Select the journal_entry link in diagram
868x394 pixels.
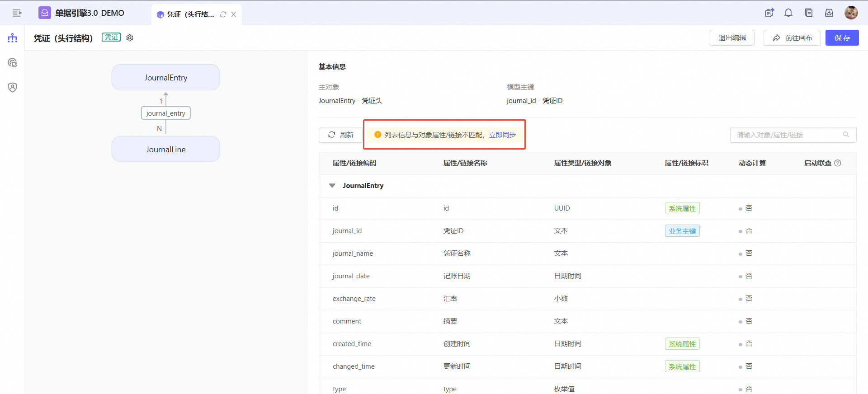click(165, 113)
